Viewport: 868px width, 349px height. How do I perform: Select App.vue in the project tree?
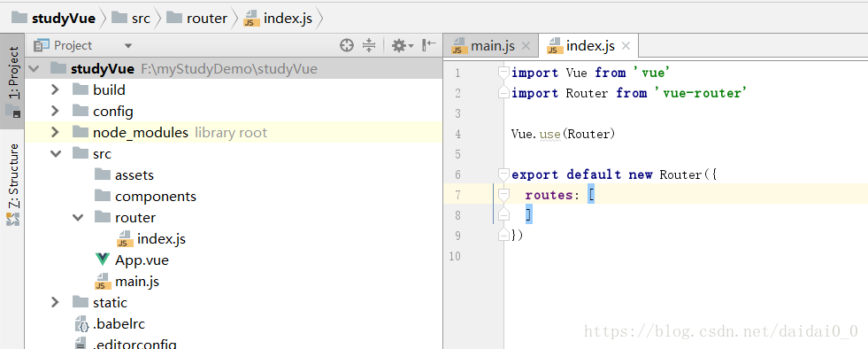[x=142, y=260]
